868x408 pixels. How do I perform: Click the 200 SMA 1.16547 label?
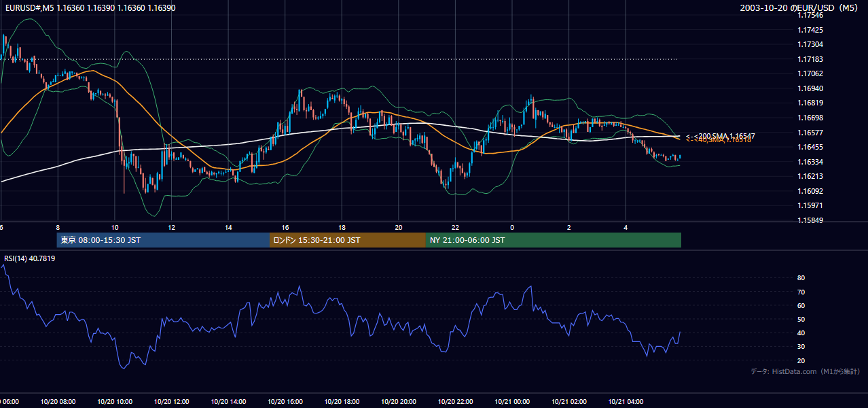point(721,136)
